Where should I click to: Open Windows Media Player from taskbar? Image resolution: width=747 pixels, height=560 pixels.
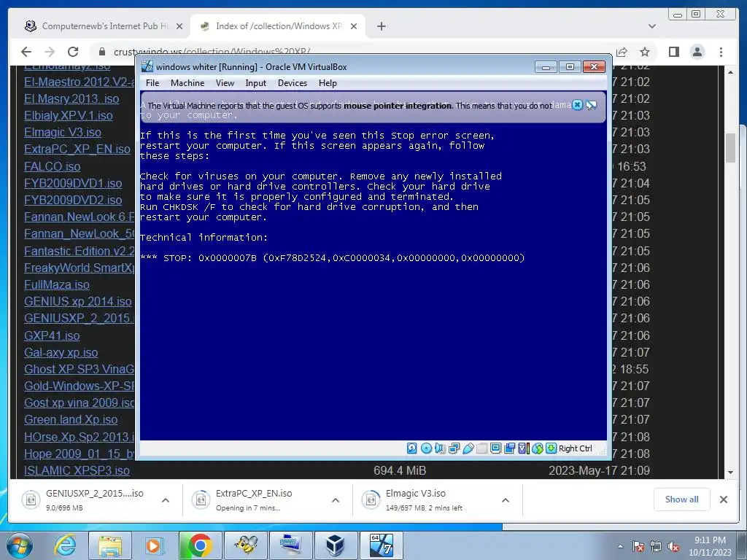pyautogui.click(x=154, y=545)
